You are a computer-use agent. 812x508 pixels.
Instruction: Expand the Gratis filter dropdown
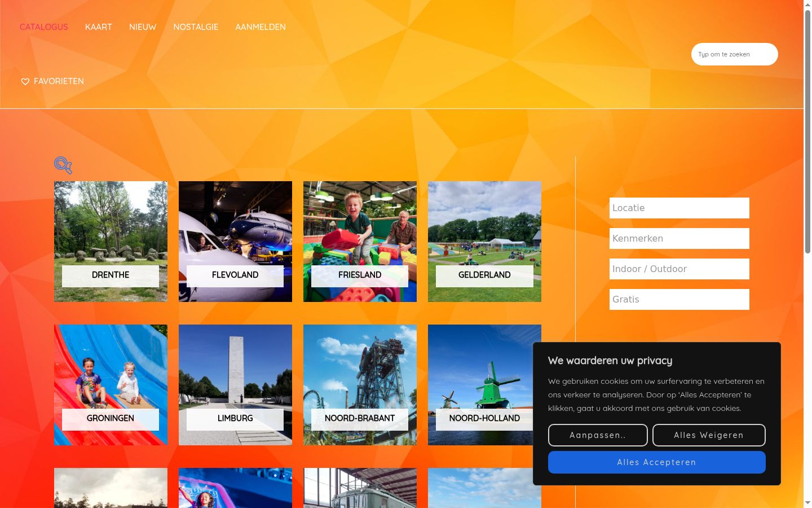tap(679, 299)
